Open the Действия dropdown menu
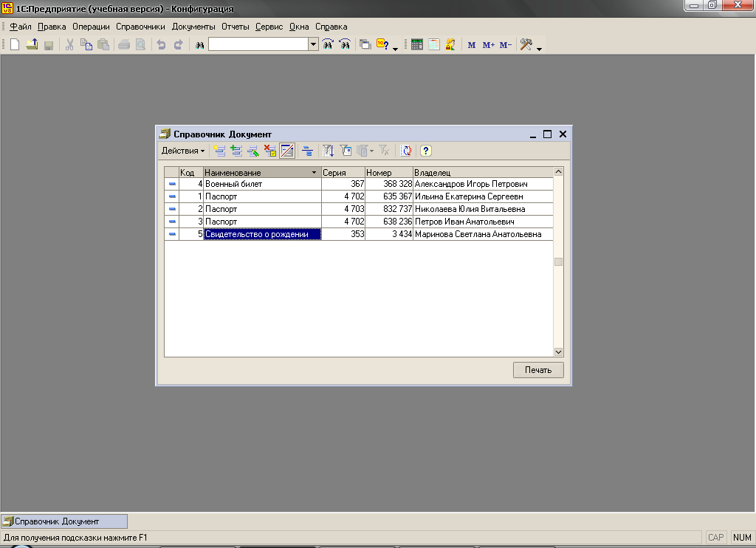Image resolution: width=756 pixels, height=548 pixels. [183, 151]
